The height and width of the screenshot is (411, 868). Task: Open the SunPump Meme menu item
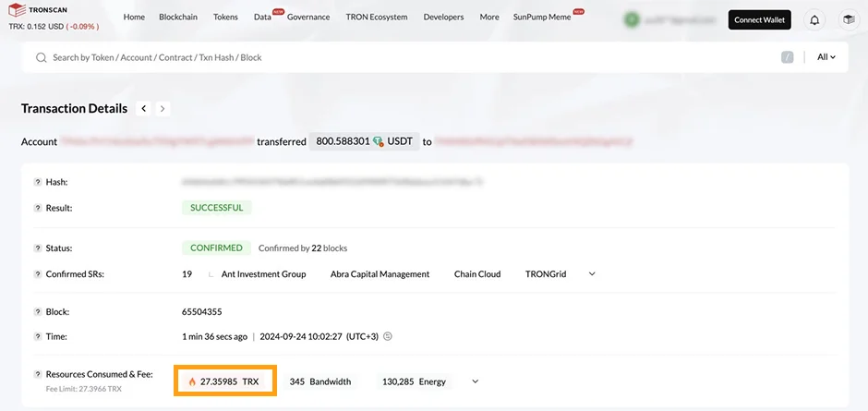point(542,18)
